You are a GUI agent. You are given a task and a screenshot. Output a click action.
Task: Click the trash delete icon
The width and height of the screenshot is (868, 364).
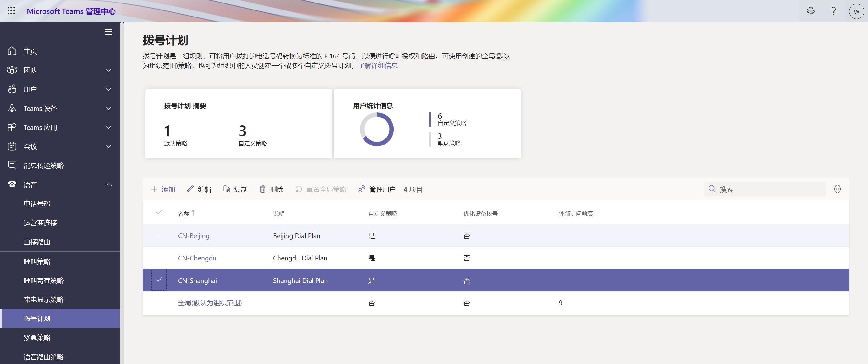point(262,189)
